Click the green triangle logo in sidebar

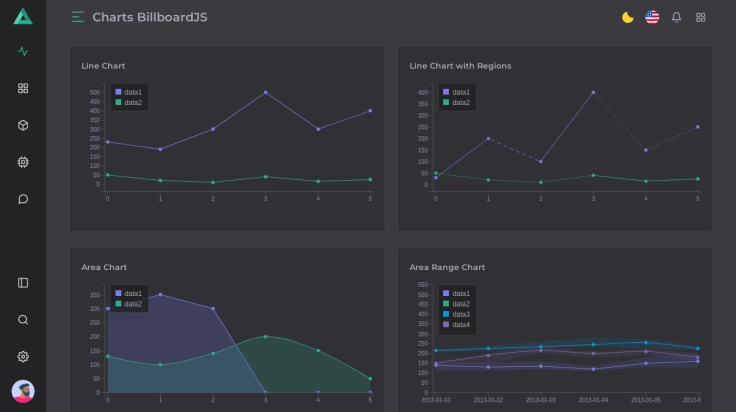coord(23,17)
